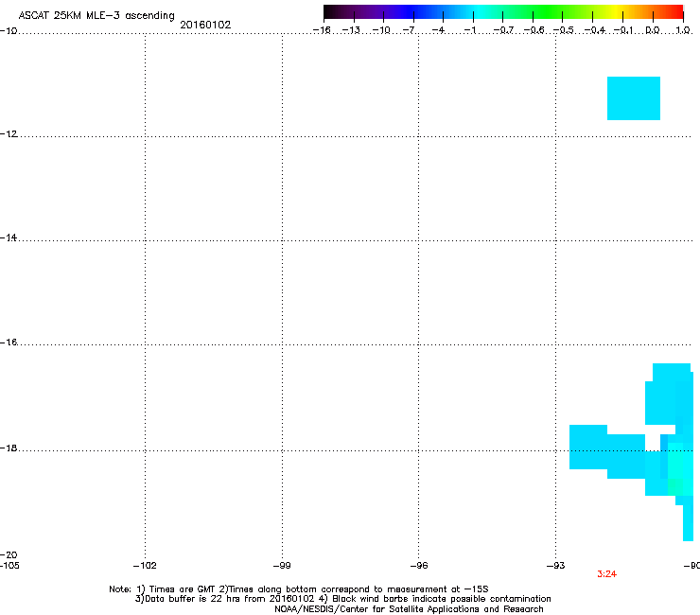Click the -4 color scale label
The height and width of the screenshot is (615, 700).
[x=438, y=30]
